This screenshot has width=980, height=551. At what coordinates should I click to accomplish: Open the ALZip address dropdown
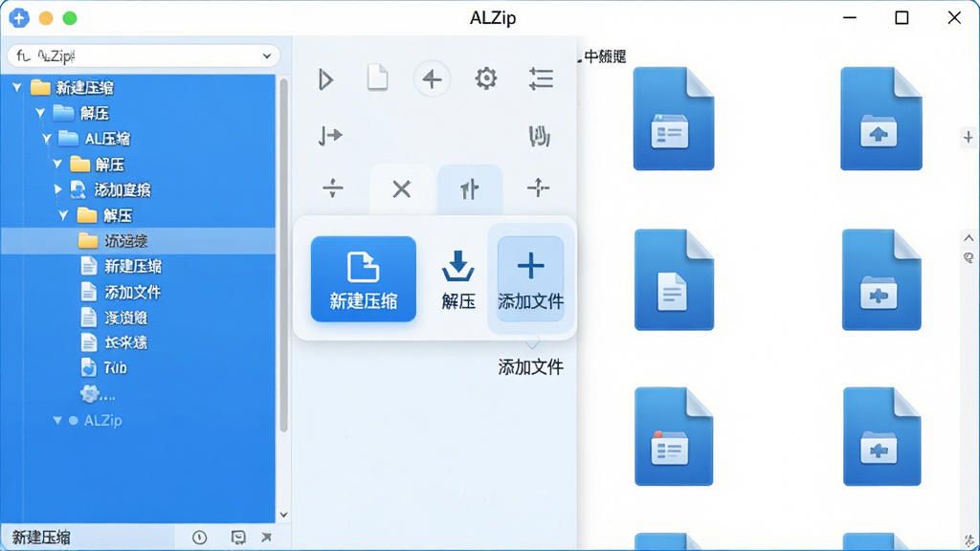267,55
